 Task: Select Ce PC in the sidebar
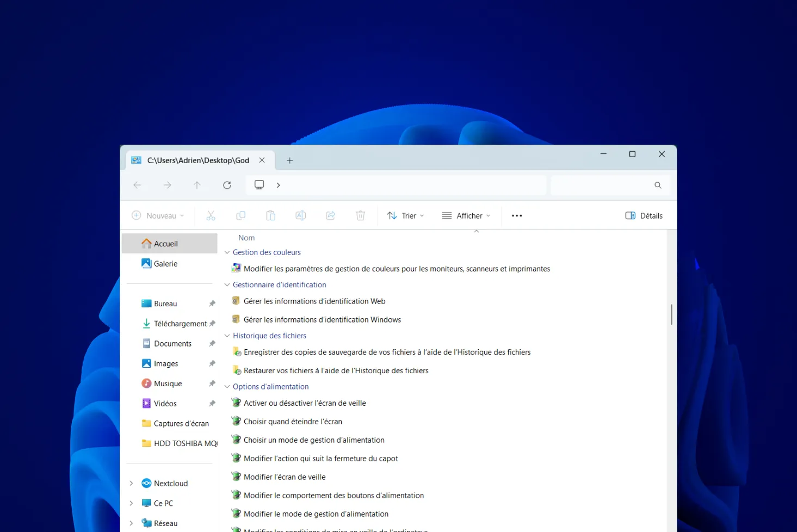coord(163,503)
